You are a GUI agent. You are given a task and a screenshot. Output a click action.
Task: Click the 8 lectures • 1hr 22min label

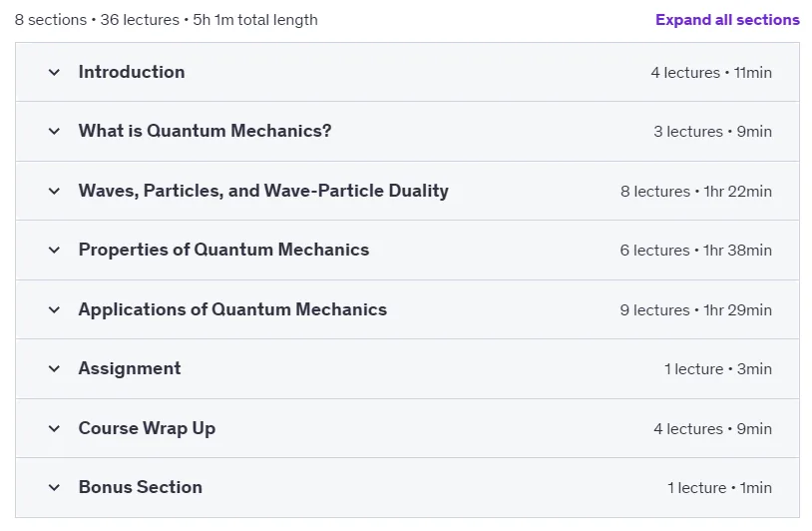tap(696, 192)
